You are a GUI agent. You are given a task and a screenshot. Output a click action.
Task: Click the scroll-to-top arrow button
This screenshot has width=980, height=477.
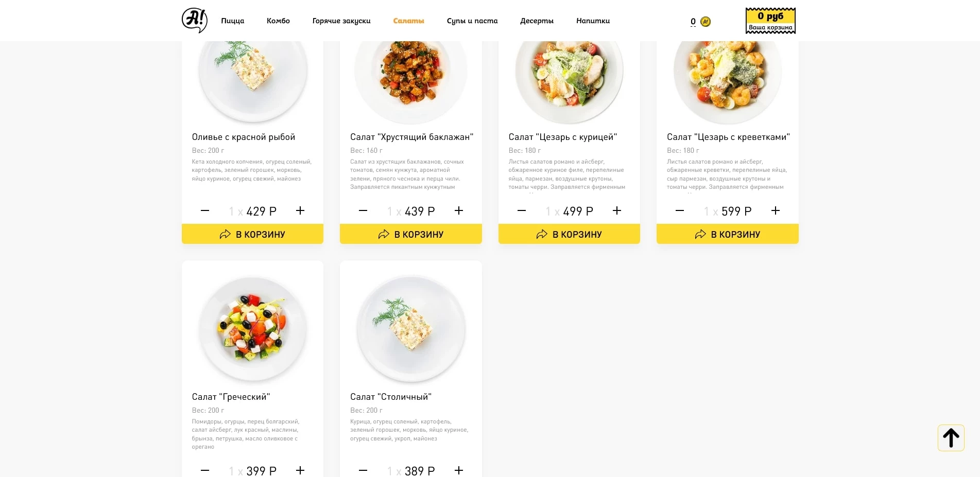(951, 438)
